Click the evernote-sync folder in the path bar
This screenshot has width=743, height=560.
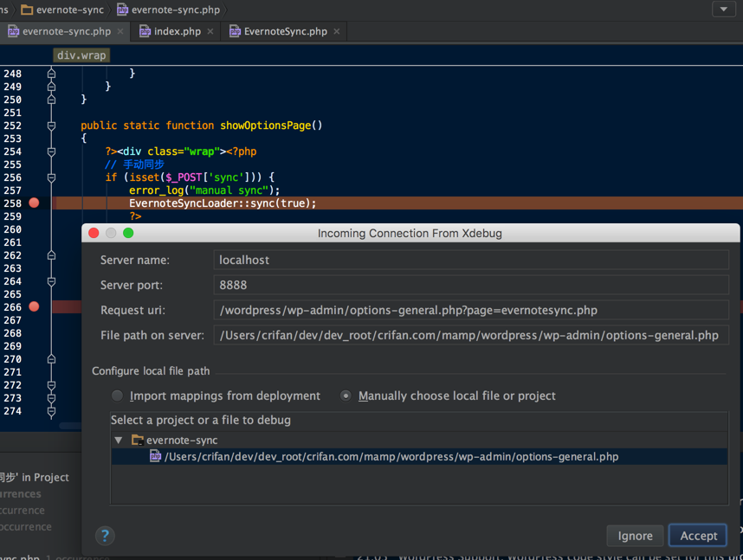click(62, 10)
